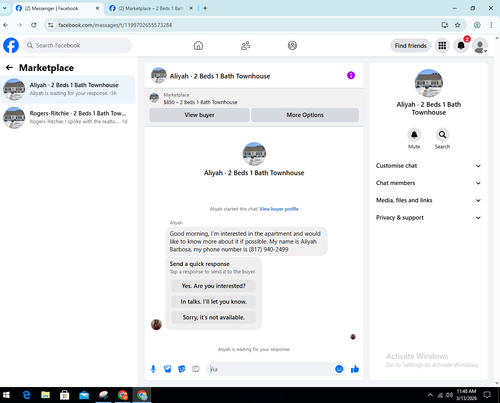Open the Rogers-Ritchie townhouse conversation
This screenshot has width=500, height=403.
[68, 117]
